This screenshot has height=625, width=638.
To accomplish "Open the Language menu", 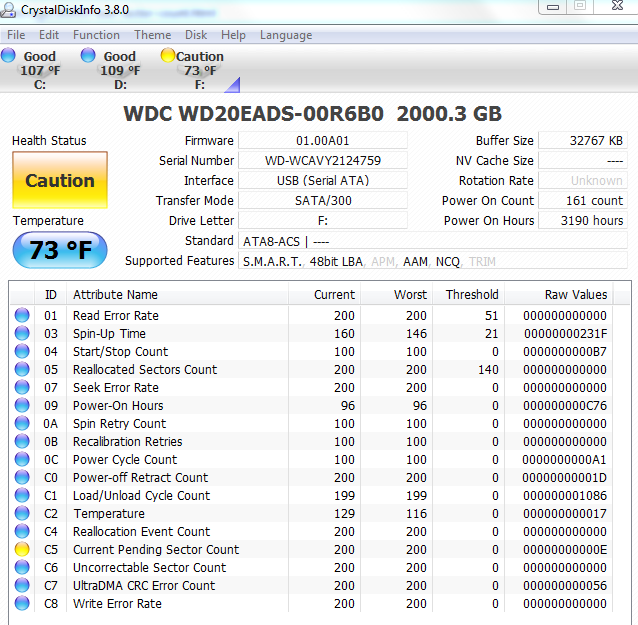I will 286,35.
